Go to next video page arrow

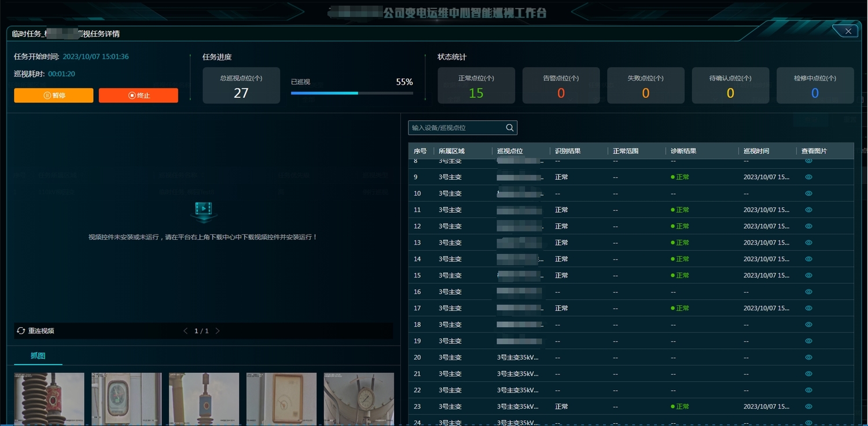[218, 331]
